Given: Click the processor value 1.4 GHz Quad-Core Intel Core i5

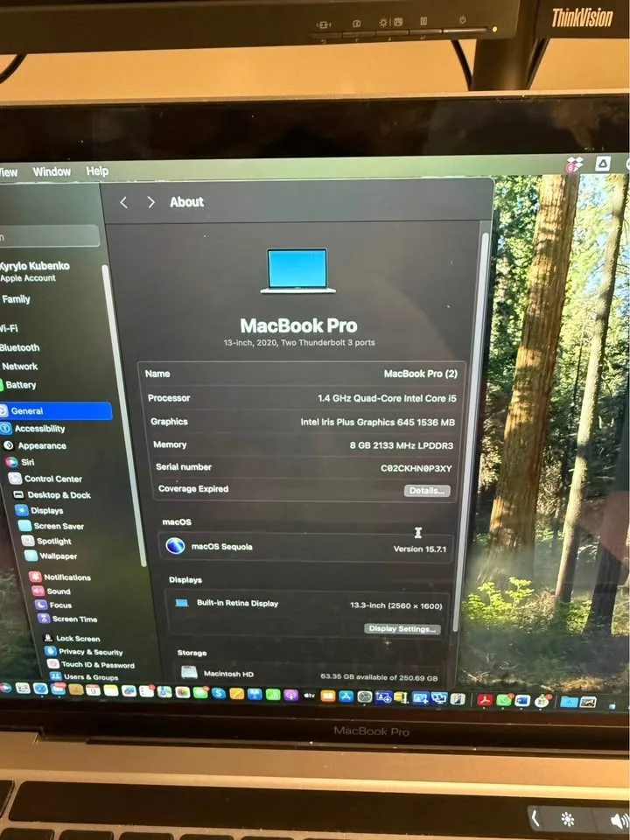Looking at the screenshot, I should [387, 398].
